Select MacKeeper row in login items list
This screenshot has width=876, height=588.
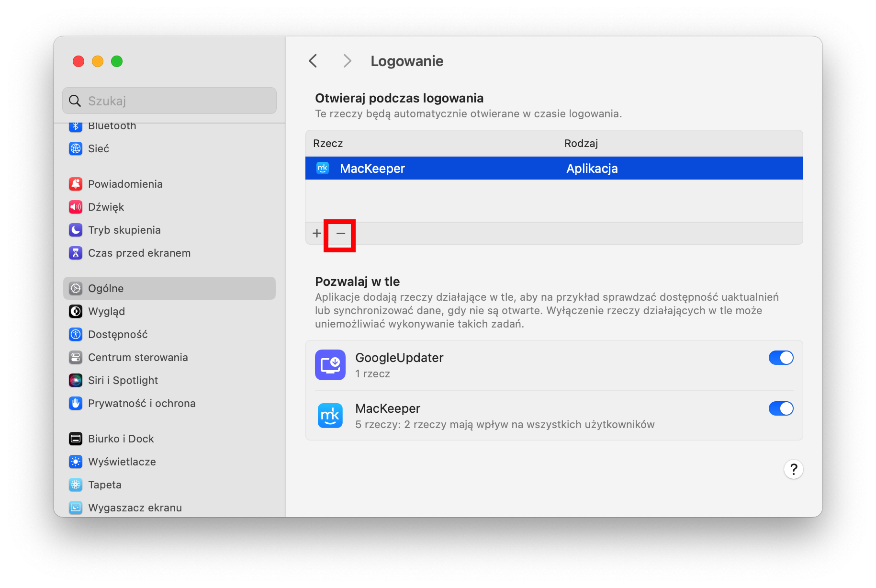click(x=554, y=169)
